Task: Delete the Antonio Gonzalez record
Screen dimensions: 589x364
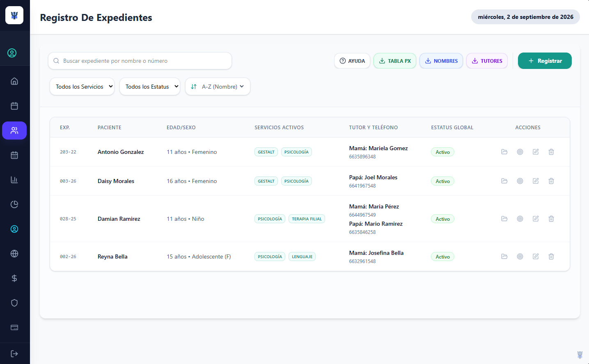Action: coord(551,152)
